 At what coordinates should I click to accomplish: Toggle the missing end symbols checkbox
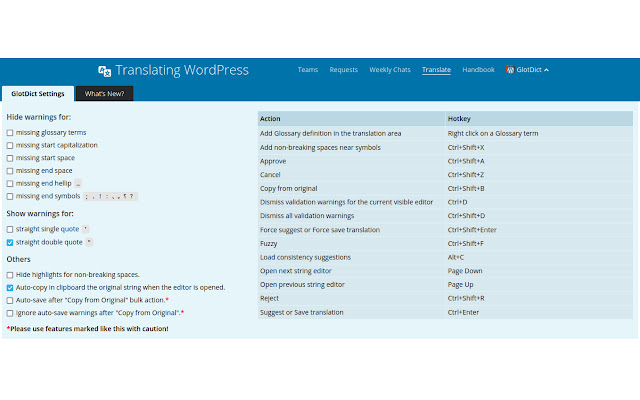[x=10, y=196]
